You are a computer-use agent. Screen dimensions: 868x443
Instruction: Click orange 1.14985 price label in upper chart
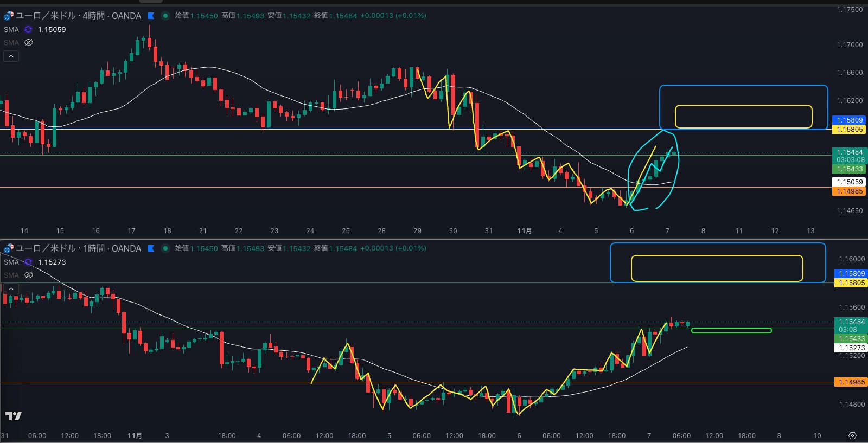click(850, 191)
